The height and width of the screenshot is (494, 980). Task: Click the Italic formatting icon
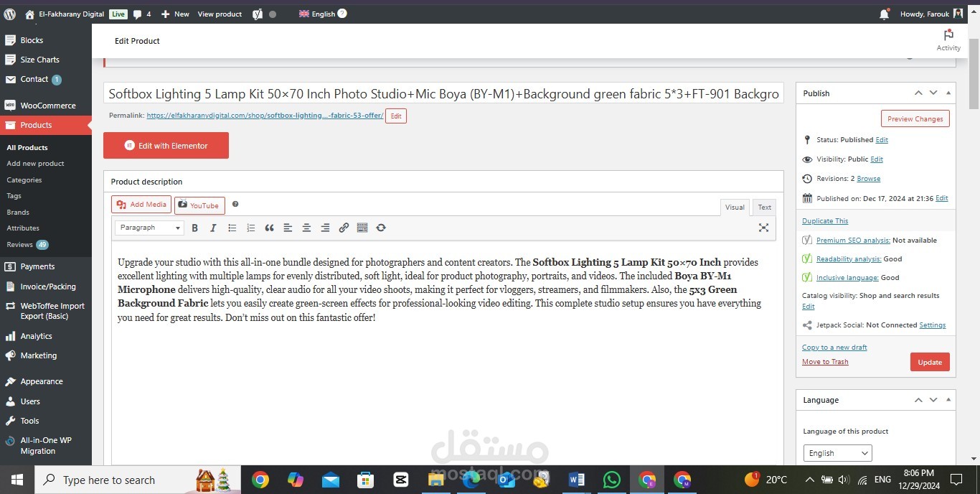pos(213,228)
